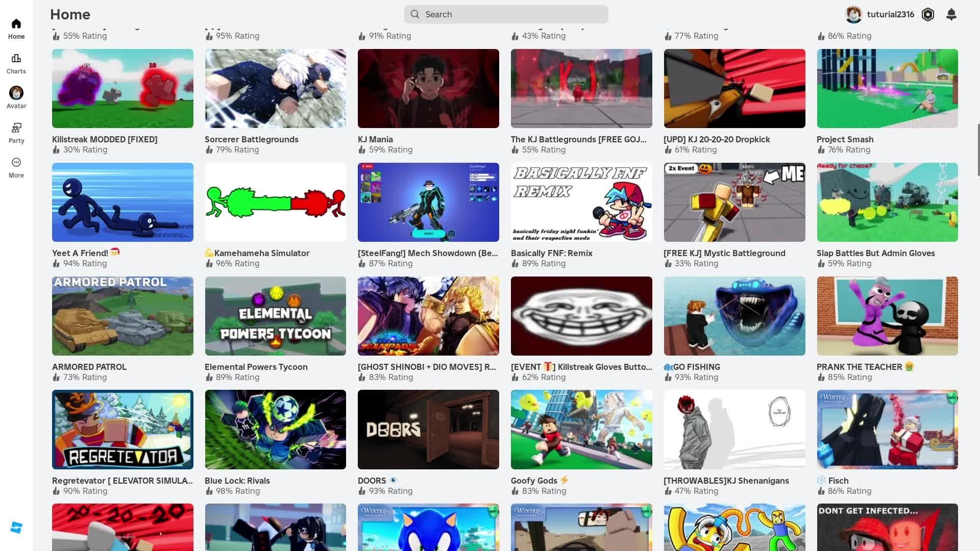The width and height of the screenshot is (980, 551).
Task: Select the Sorcerer Battlegrounds thumbnail
Action: tap(275, 88)
